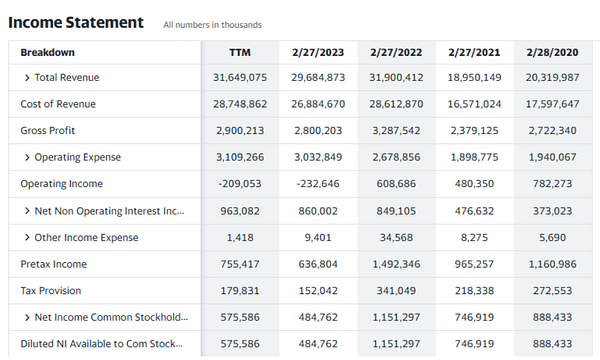Select the 2/27/2023 column header
Screen dimensions: 600x360
[x=318, y=52]
